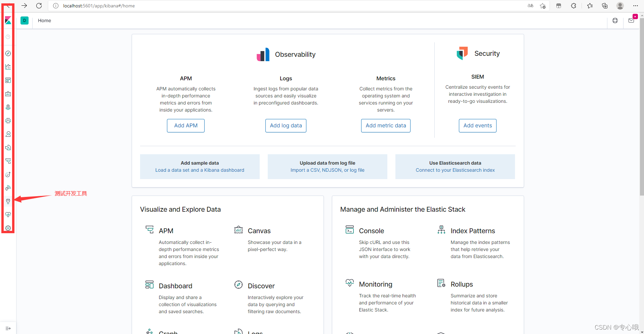The width and height of the screenshot is (644, 334).
Task: Click the Observability logo
Action: [263, 54]
